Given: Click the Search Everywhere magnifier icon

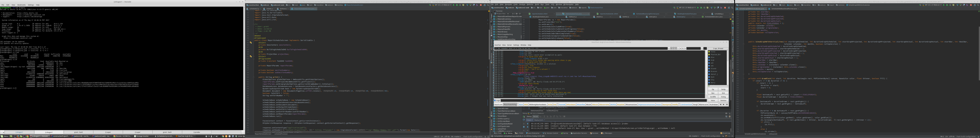Looking at the screenshot, I should point(732,8).
